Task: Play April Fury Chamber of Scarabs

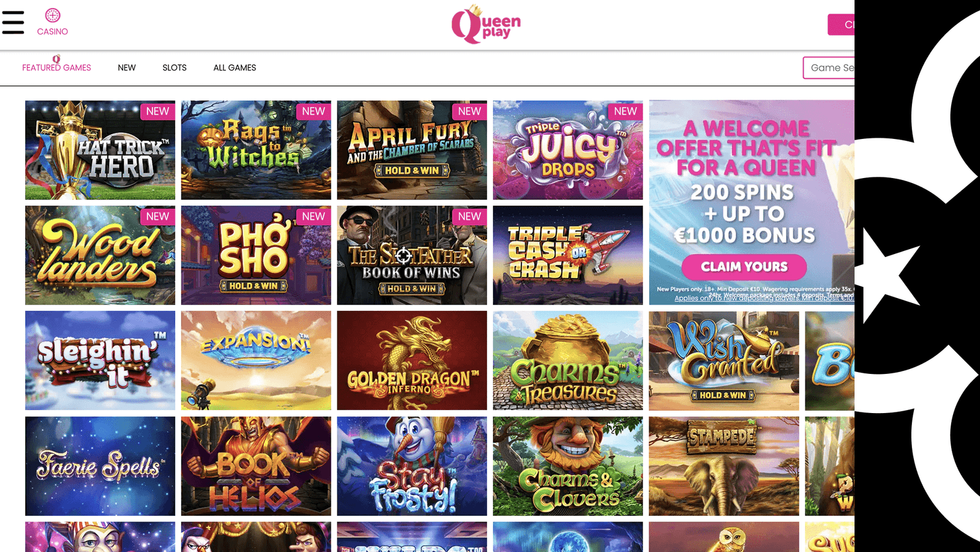Action: [412, 150]
